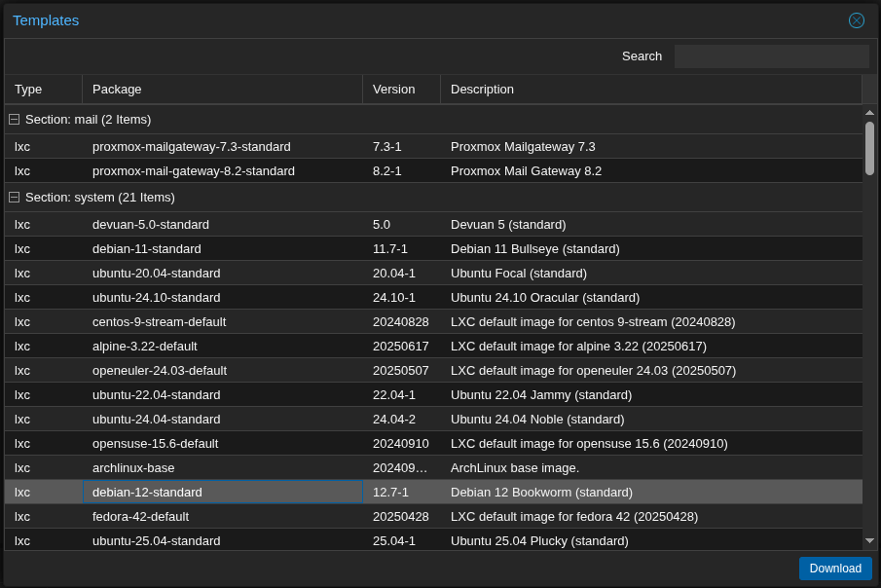Image resolution: width=881 pixels, height=588 pixels.
Task: Click the 'ArchLinux base image.' description
Action: (515, 467)
